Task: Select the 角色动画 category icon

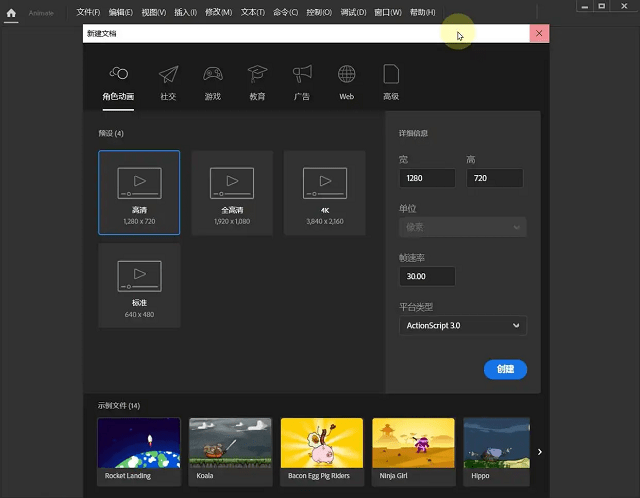Action: click(118, 75)
